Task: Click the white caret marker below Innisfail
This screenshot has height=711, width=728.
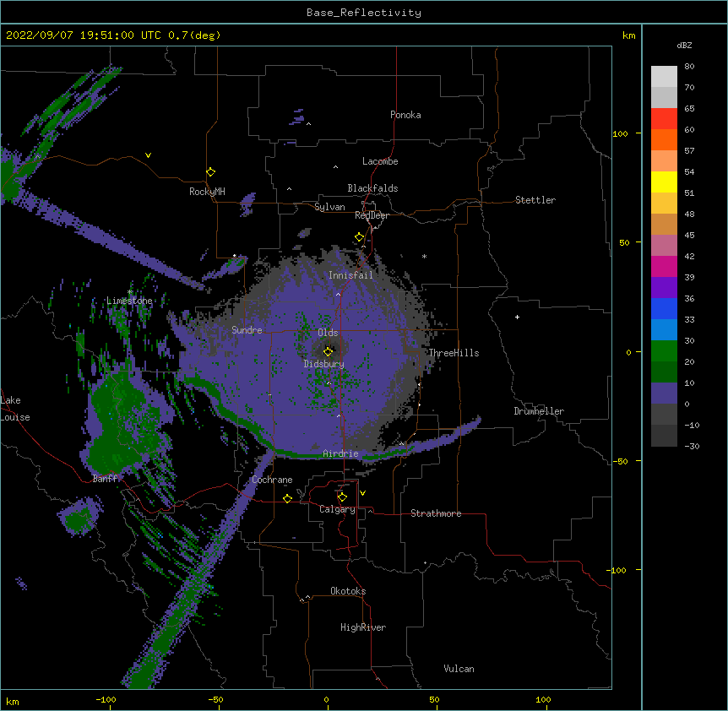Action: (338, 294)
